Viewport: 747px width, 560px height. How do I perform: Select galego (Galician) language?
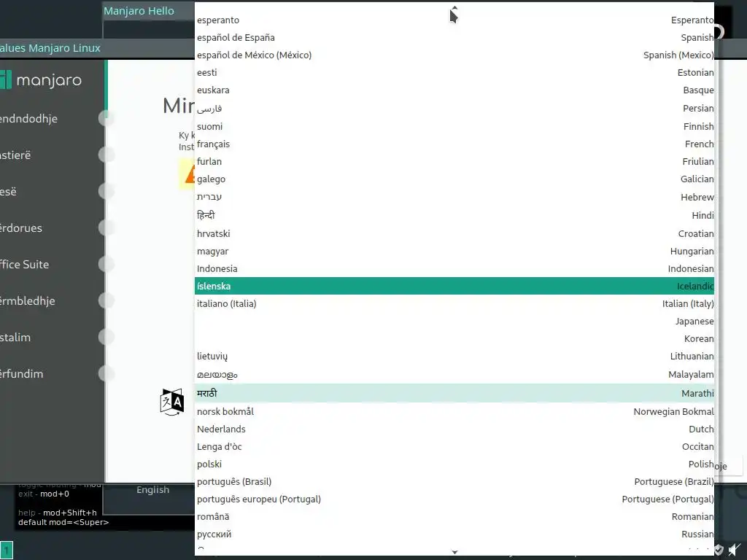[454, 179]
